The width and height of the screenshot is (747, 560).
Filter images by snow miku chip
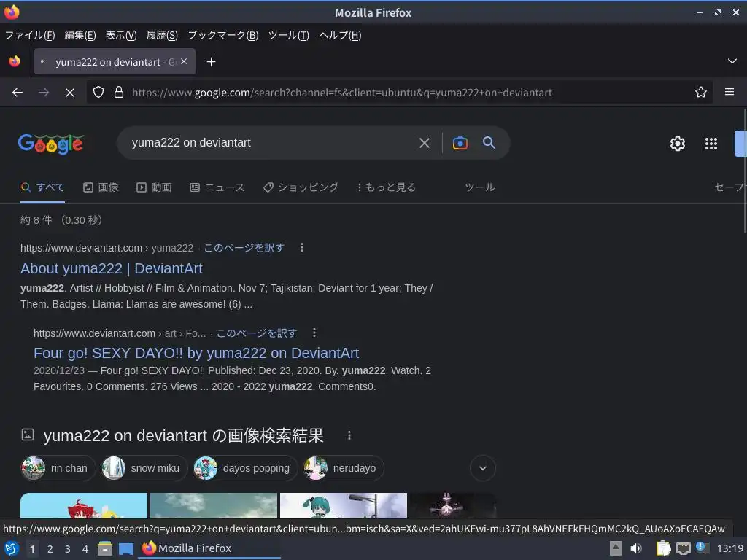(144, 468)
